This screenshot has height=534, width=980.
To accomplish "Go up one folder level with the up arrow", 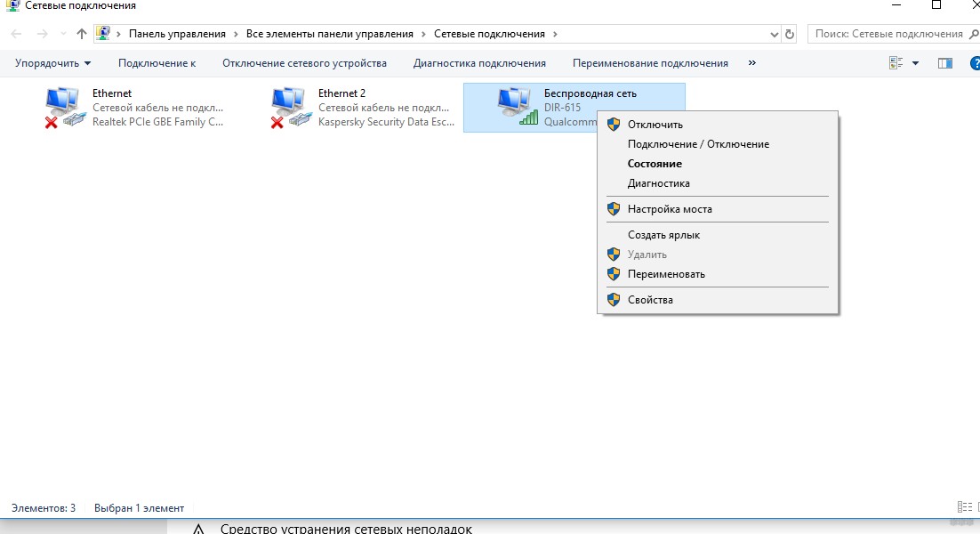I will pyautogui.click(x=81, y=34).
